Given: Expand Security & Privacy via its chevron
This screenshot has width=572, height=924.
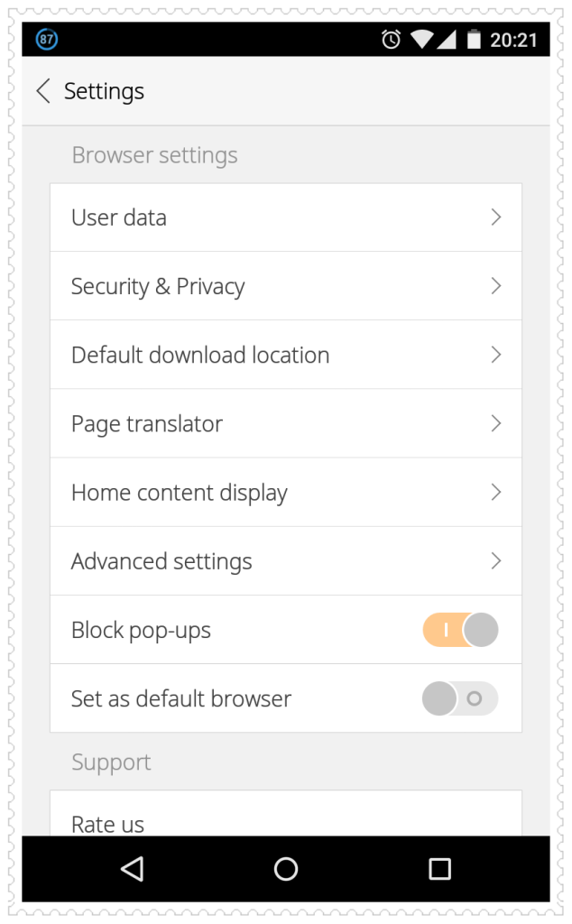Looking at the screenshot, I should click(x=495, y=286).
